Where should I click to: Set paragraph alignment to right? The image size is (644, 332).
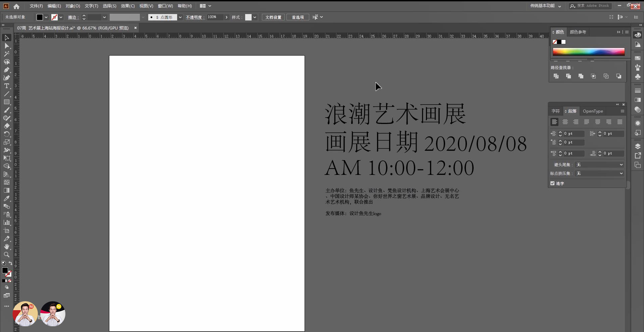click(576, 122)
